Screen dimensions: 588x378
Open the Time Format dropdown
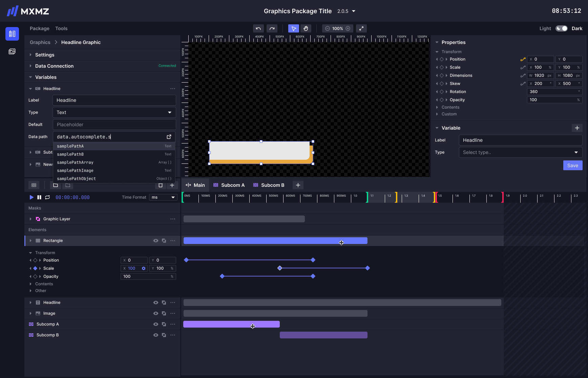163,197
